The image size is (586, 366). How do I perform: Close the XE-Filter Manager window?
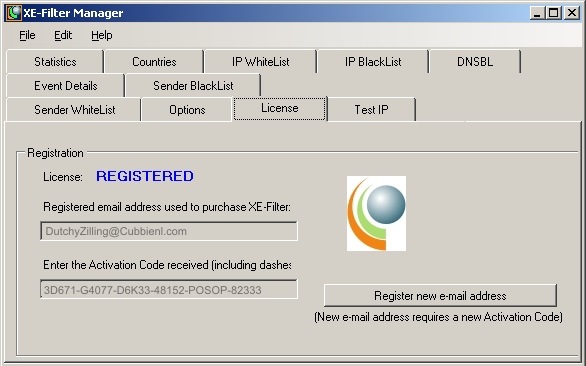(571, 13)
